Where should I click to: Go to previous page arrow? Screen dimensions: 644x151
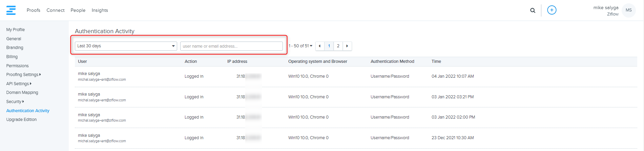(319, 46)
